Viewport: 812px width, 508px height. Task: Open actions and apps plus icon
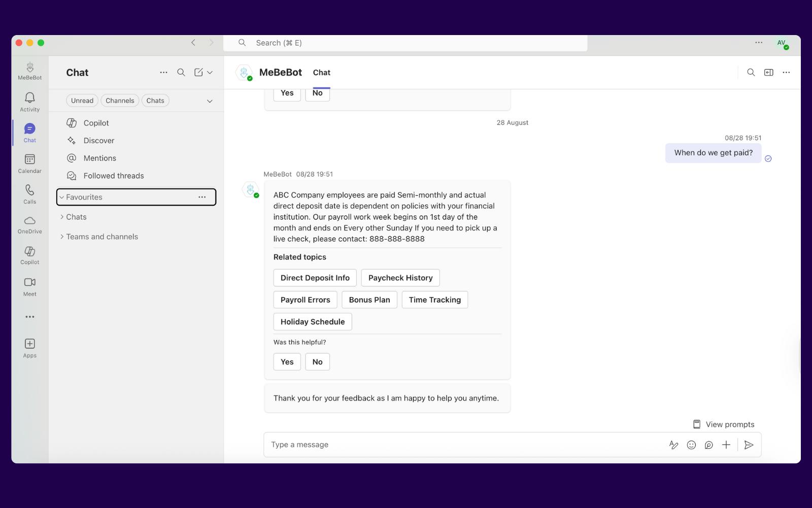click(726, 445)
